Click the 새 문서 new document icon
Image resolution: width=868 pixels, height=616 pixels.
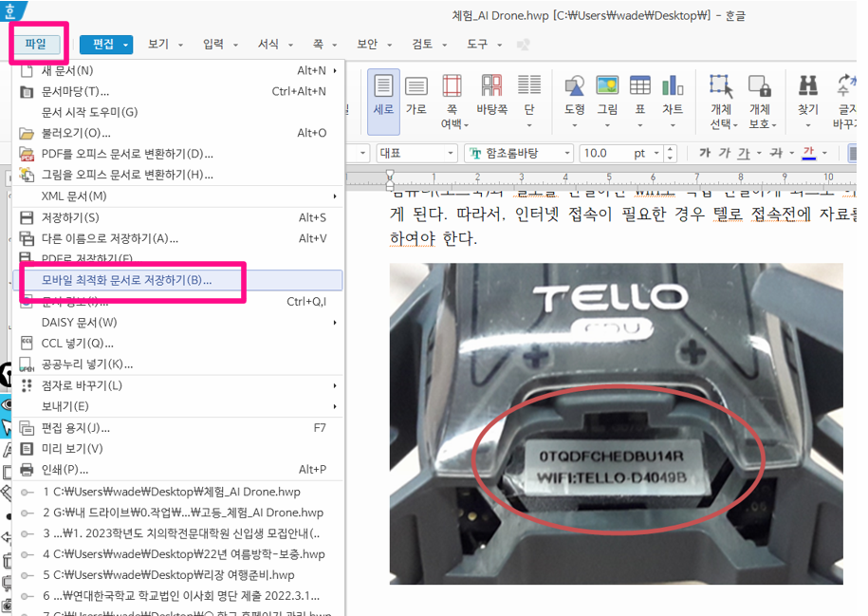(26, 70)
